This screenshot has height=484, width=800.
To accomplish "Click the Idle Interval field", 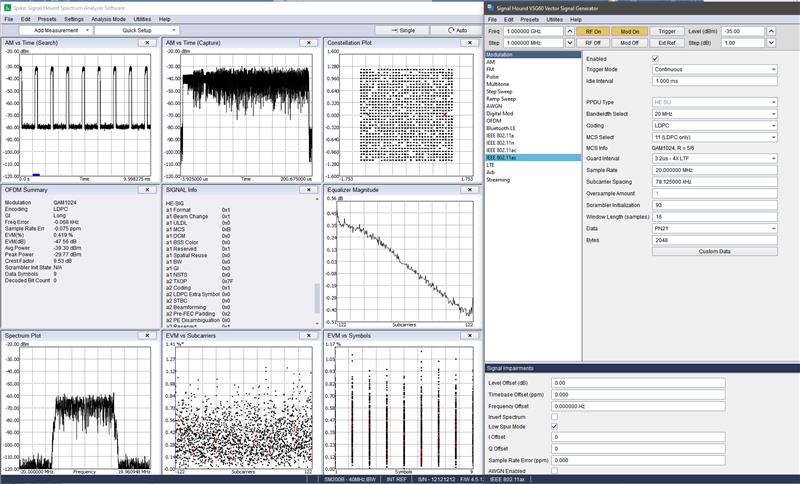I will click(x=715, y=81).
